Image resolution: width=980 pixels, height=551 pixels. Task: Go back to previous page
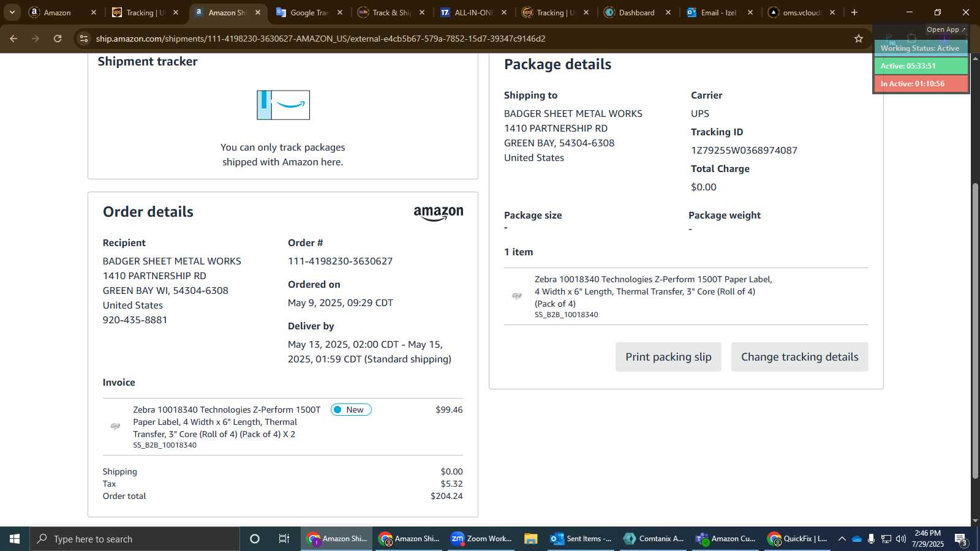coord(13,39)
